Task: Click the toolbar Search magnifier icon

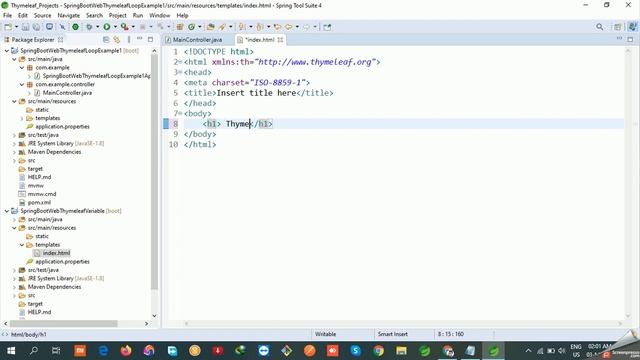Action: pyautogui.click(x=600, y=27)
